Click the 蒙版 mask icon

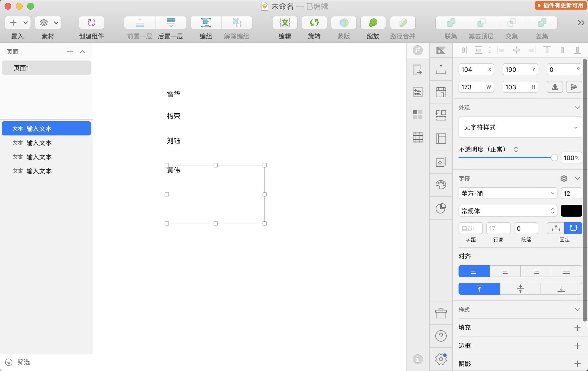click(344, 23)
